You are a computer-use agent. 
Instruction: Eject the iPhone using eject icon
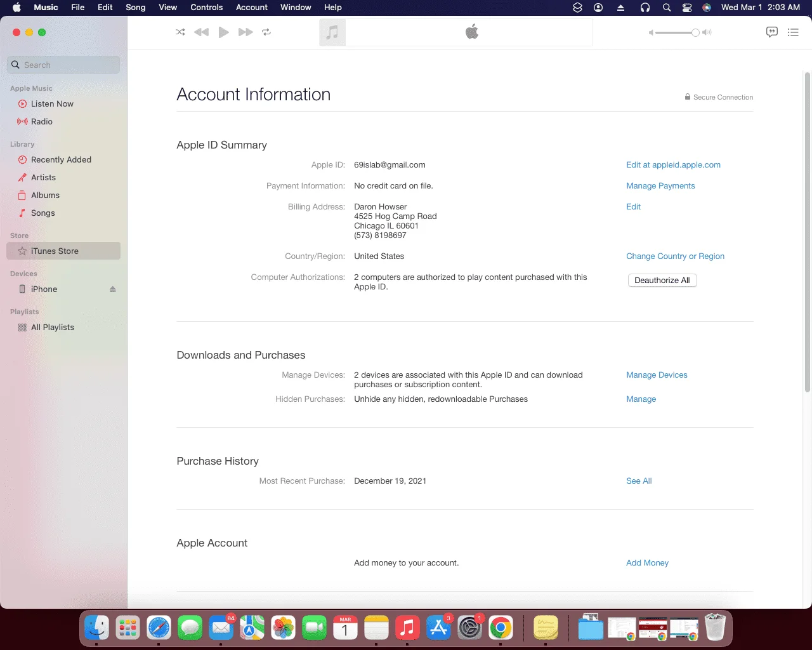112,289
